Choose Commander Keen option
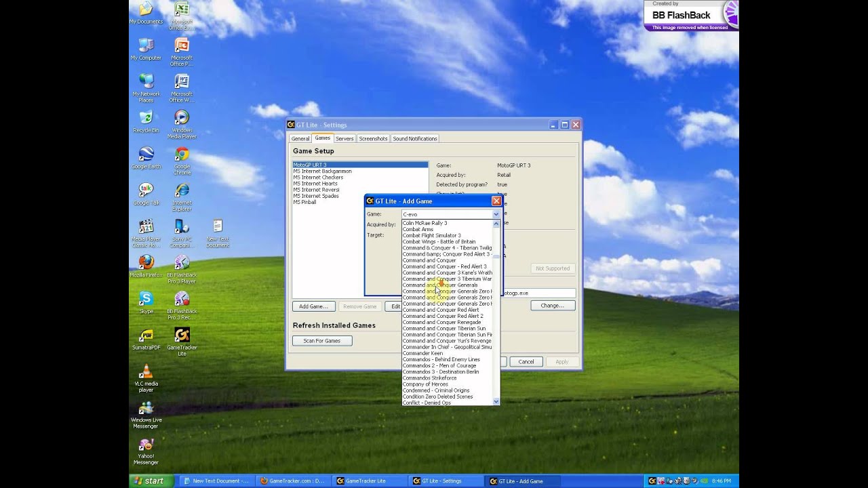This screenshot has width=868, height=488. (448, 353)
